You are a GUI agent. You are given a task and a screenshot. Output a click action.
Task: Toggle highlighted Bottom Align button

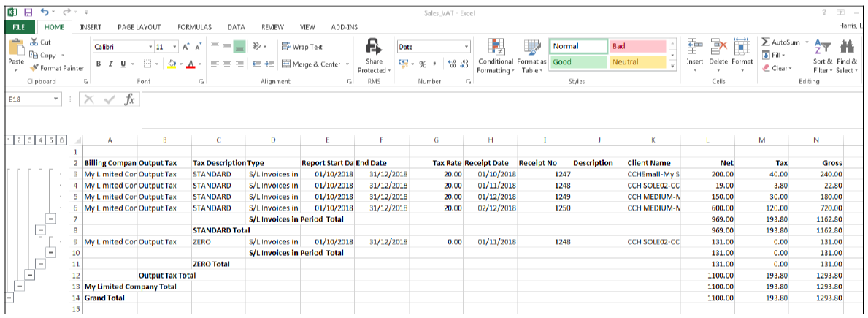pyautogui.click(x=239, y=47)
